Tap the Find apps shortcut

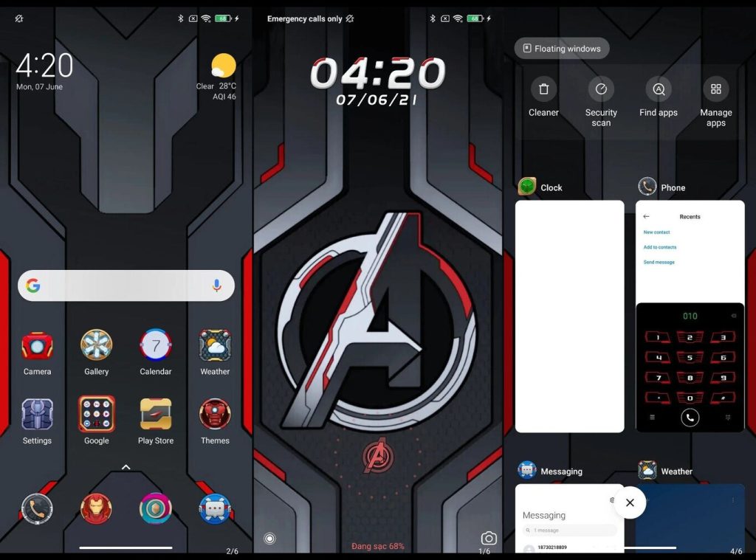[658, 98]
